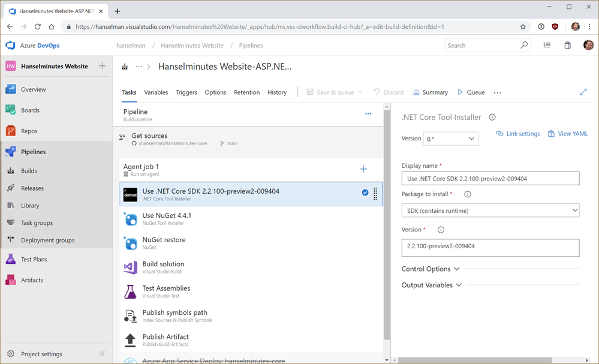Expand Control Options section
The image size is (599, 364).
[x=431, y=269]
